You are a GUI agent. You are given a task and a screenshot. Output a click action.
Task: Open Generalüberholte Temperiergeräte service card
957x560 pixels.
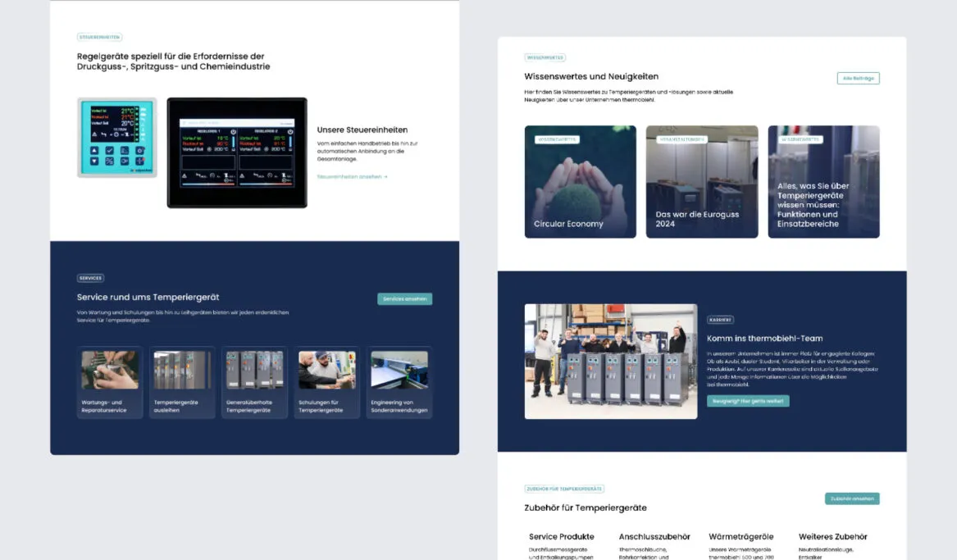[x=254, y=383]
